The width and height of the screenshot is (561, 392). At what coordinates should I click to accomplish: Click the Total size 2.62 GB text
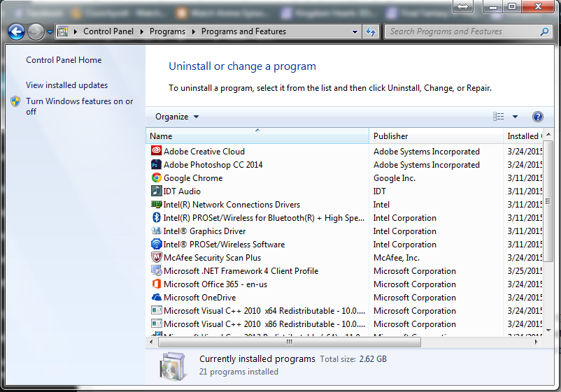(353, 358)
